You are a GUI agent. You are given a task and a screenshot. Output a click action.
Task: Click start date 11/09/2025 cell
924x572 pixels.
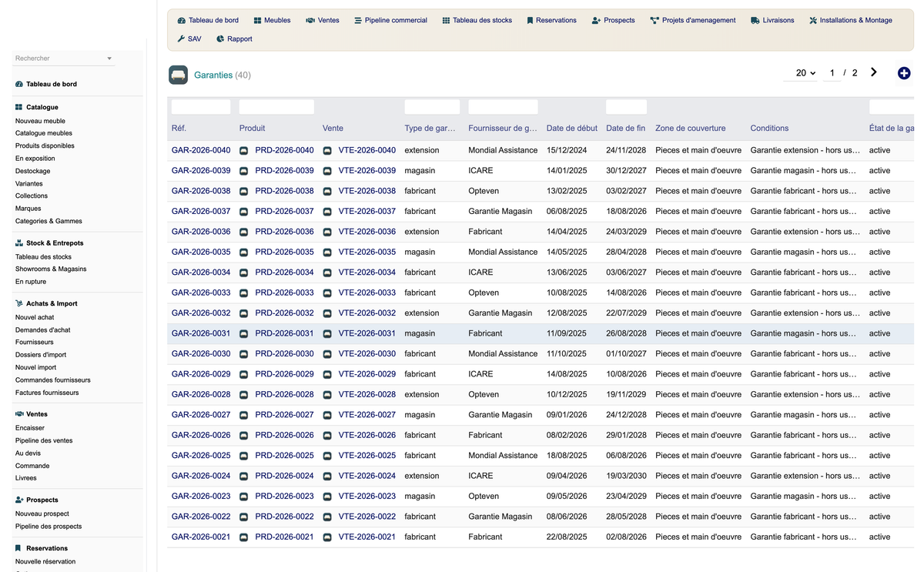pyautogui.click(x=567, y=333)
